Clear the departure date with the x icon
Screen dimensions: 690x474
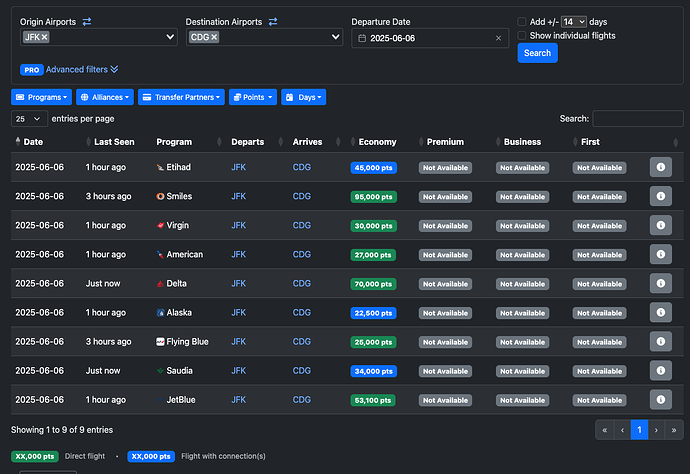[499, 38]
